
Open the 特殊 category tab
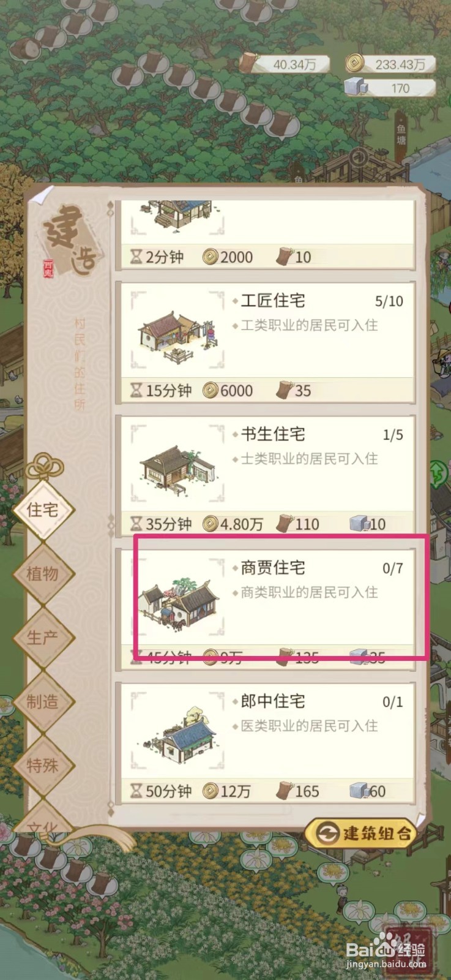click(43, 766)
